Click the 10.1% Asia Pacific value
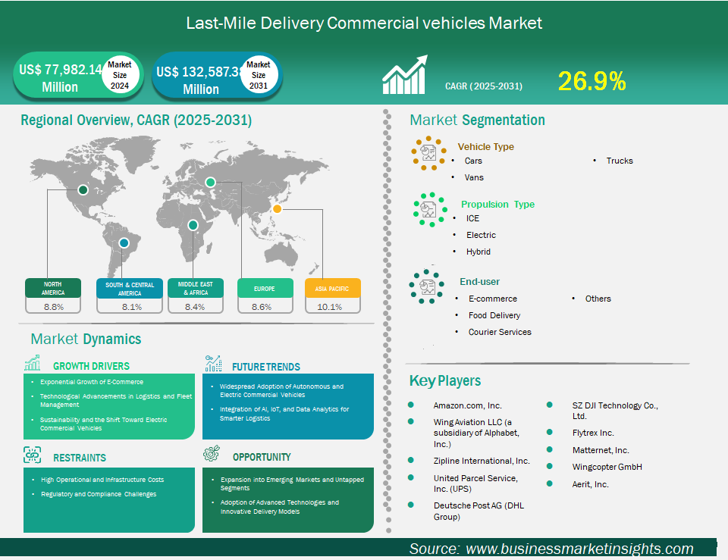 coord(330,307)
